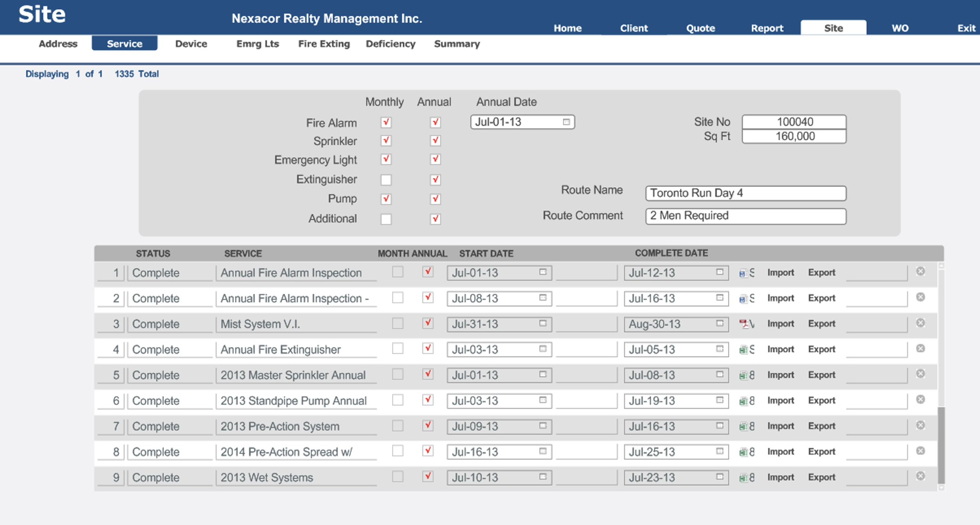Click the Route Comment field
The image size is (980, 525).
(x=746, y=216)
